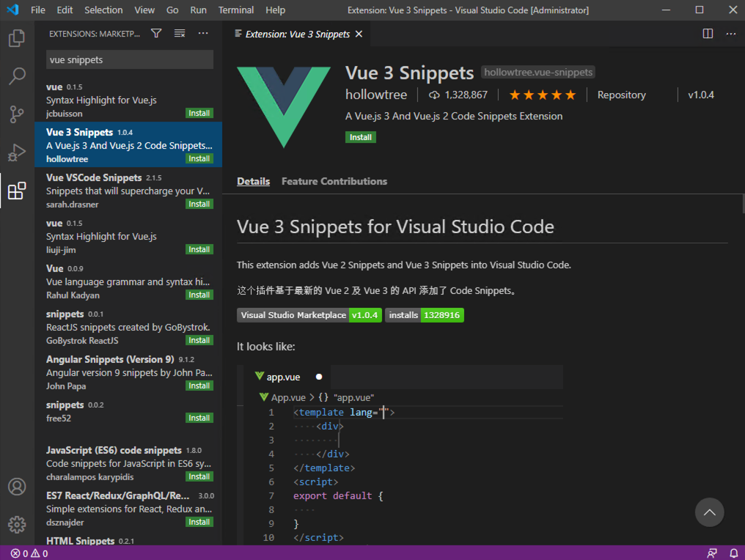Open the Go menu

click(172, 10)
